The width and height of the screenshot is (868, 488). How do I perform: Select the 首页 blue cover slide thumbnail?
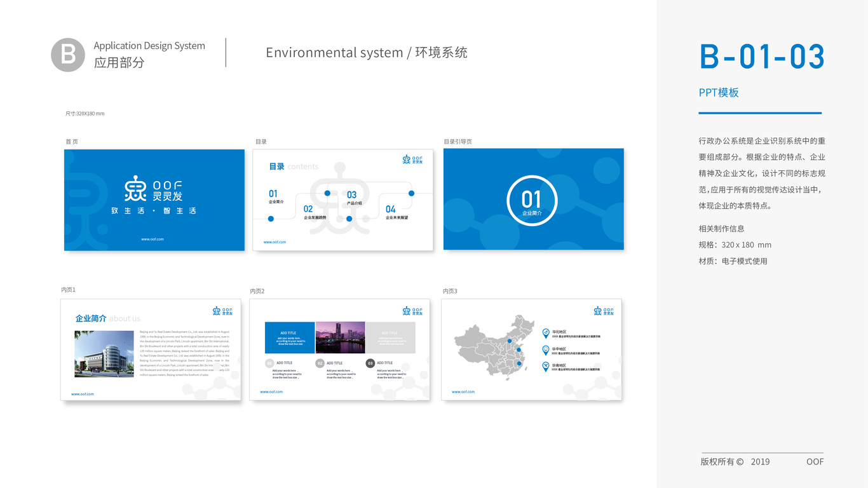(x=154, y=200)
